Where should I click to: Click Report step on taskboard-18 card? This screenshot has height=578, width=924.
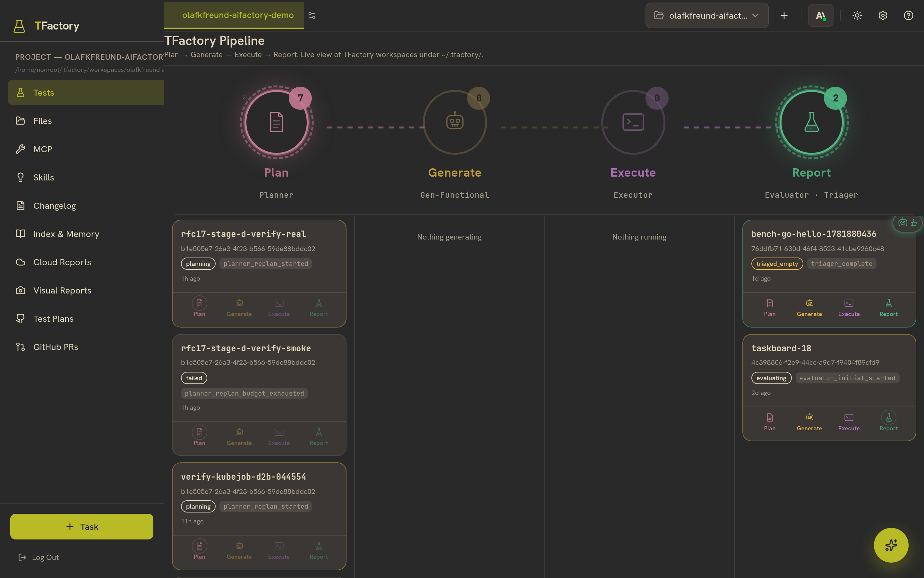[x=888, y=421]
